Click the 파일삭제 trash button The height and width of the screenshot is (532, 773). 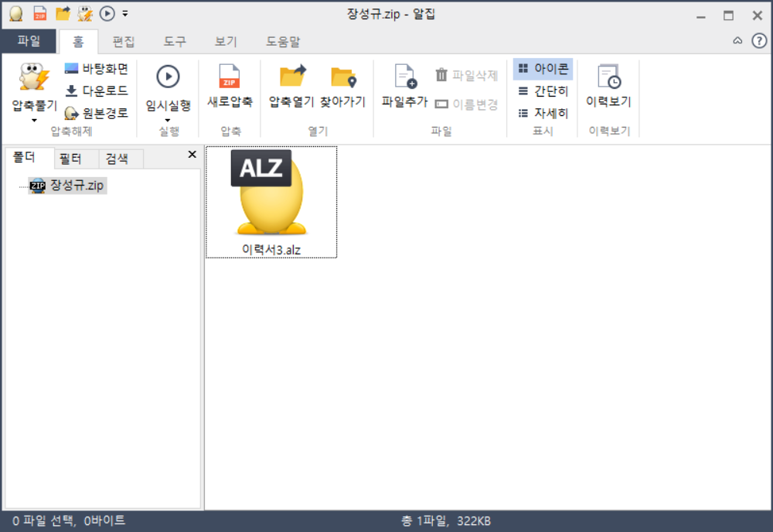466,76
